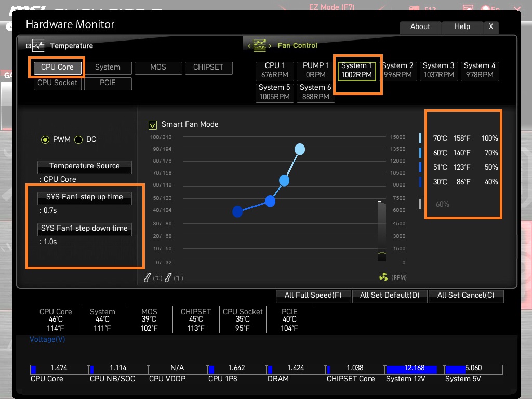Open SYS Fan1 step up time
The image size is (532, 399).
tap(85, 197)
